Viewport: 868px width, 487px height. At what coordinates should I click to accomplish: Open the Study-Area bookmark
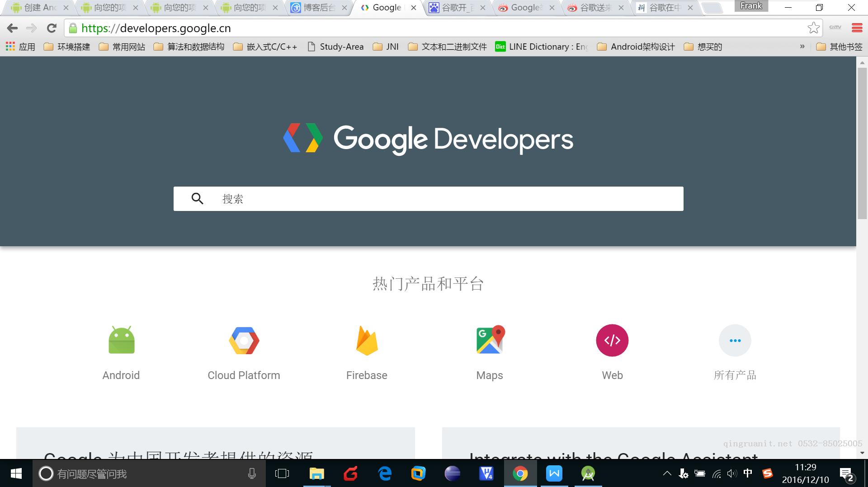(335, 47)
